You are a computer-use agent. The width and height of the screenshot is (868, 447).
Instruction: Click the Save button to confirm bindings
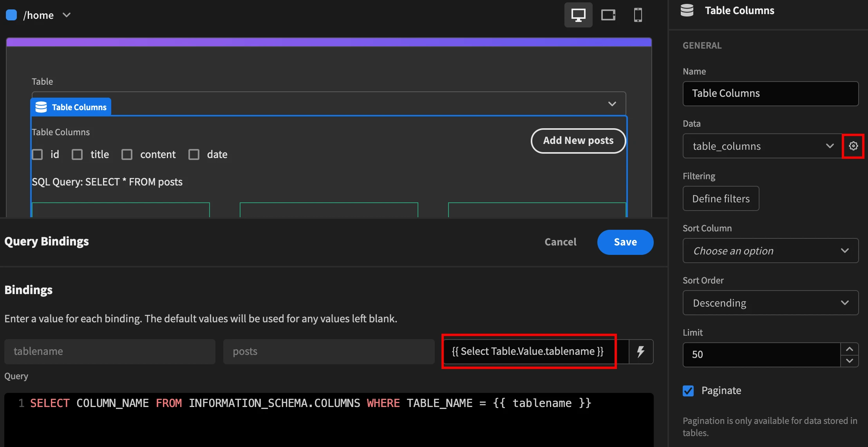click(x=626, y=241)
